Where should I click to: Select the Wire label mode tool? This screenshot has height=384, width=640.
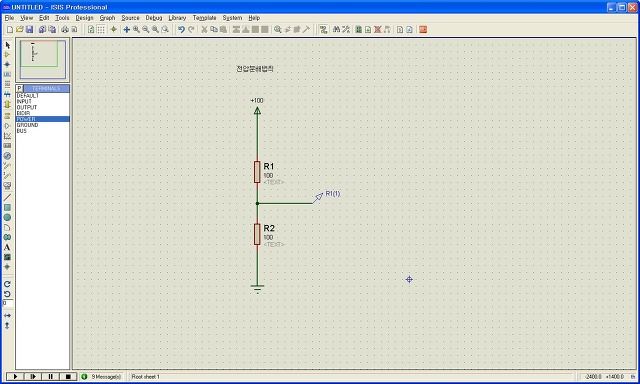click(x=7, y=74)
